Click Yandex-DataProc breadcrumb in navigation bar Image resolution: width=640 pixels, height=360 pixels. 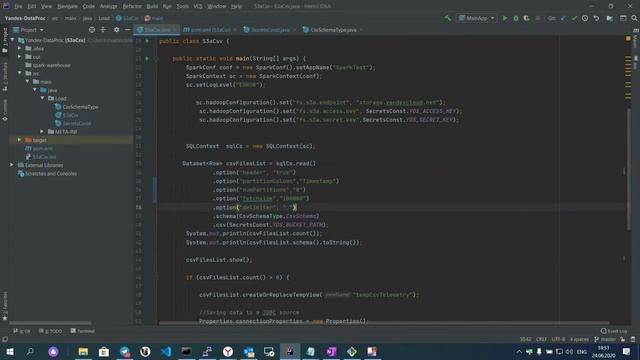[x=25, y=18]
